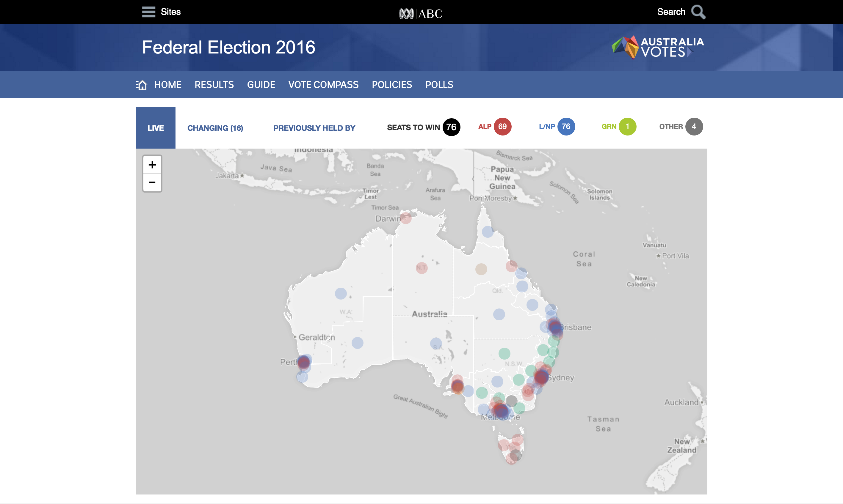Select the tan marker in western Queensland
This screenshot has height=504, width=843.
pos(481,269)
